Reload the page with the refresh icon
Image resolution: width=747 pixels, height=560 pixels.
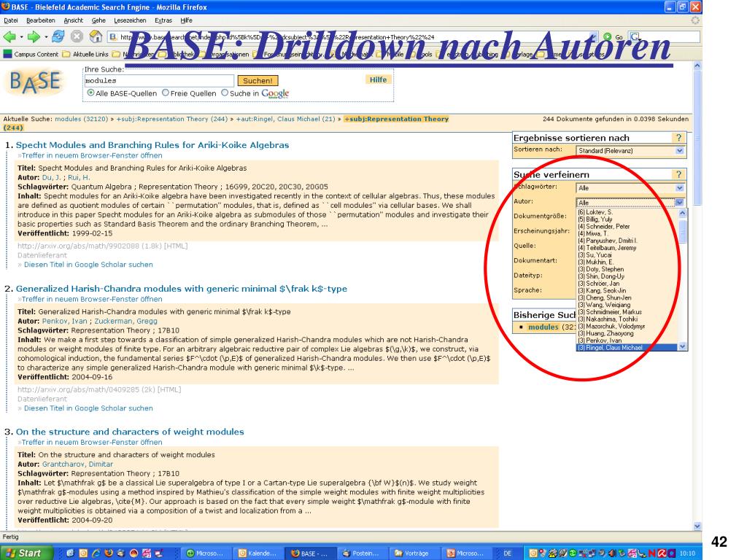pos(58,36)
